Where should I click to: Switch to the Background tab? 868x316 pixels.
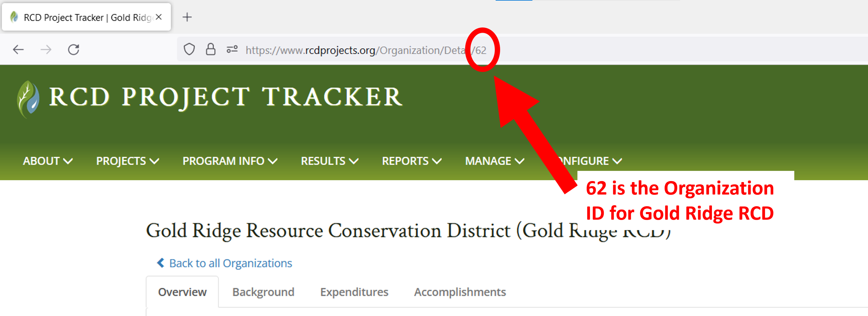(x=263, y=292)
